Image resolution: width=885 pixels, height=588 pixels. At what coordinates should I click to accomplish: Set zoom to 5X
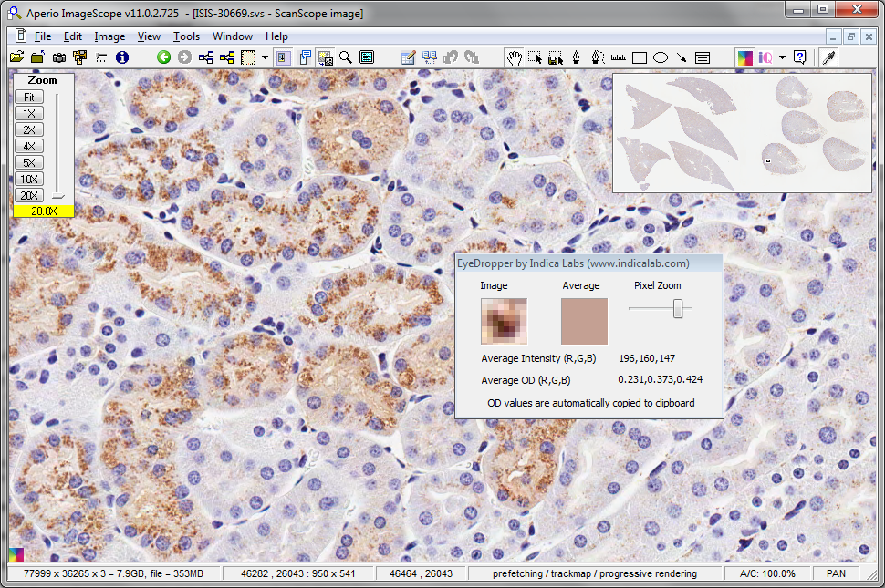pos(29,162)
